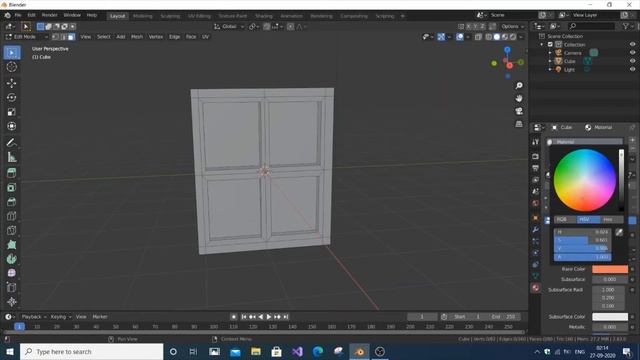Open the viewport shading options arrow
Screen dimensions: 640x360
(x=521, y=37)
